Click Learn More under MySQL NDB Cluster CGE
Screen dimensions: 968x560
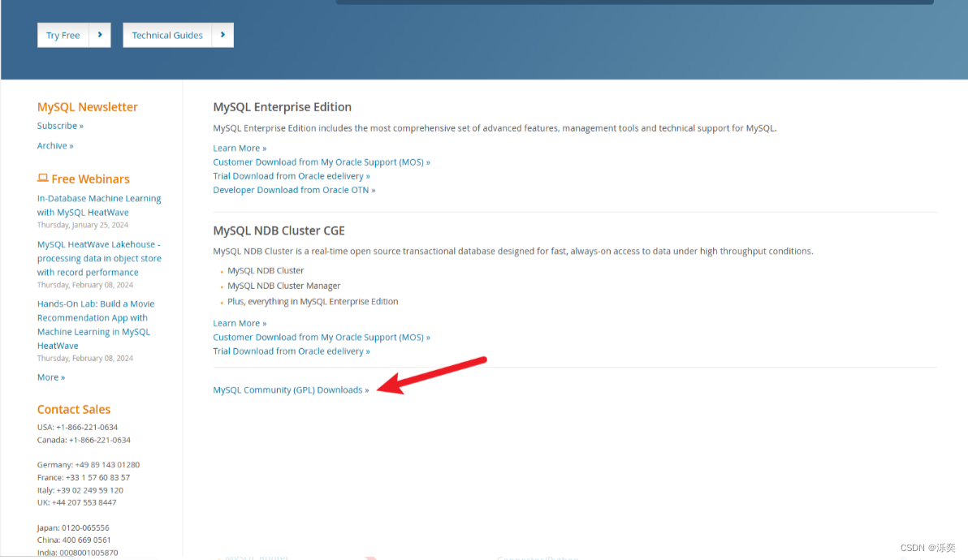click(240, 323)
